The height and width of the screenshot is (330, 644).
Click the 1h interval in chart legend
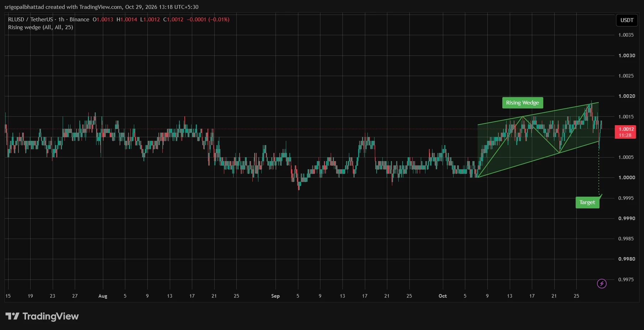pos(61,20)
